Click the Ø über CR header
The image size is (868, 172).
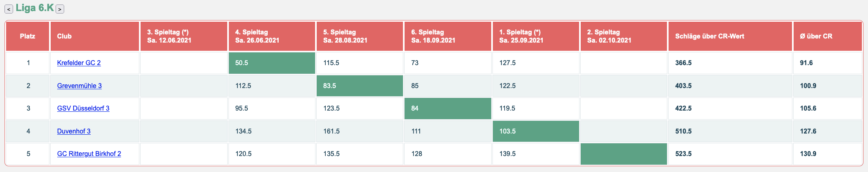point(816,36)
